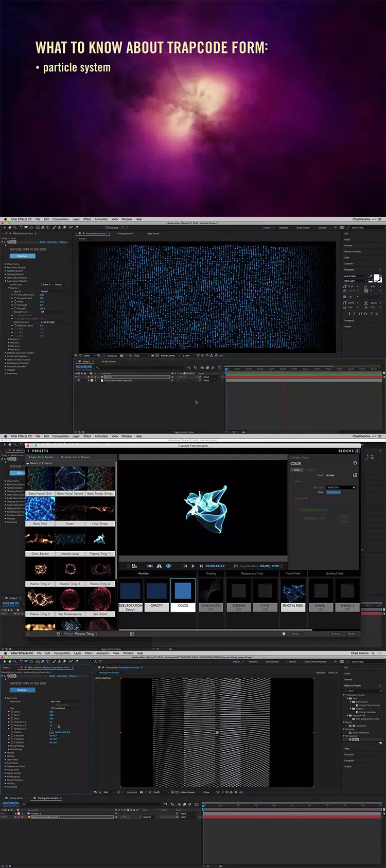Screen dimensions: 386x868
Task: Select the [Form retro drum loop.aif] layer
Action: [x=118, y=380]
